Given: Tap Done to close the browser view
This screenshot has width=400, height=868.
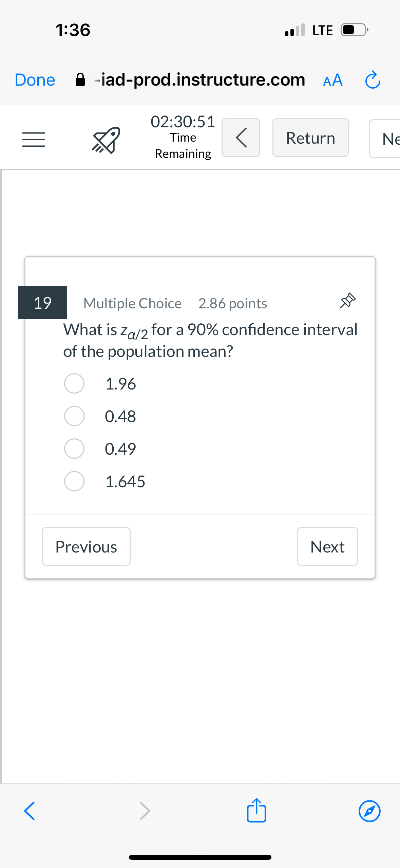Looking at the screenshot, I should pos(35,80).
